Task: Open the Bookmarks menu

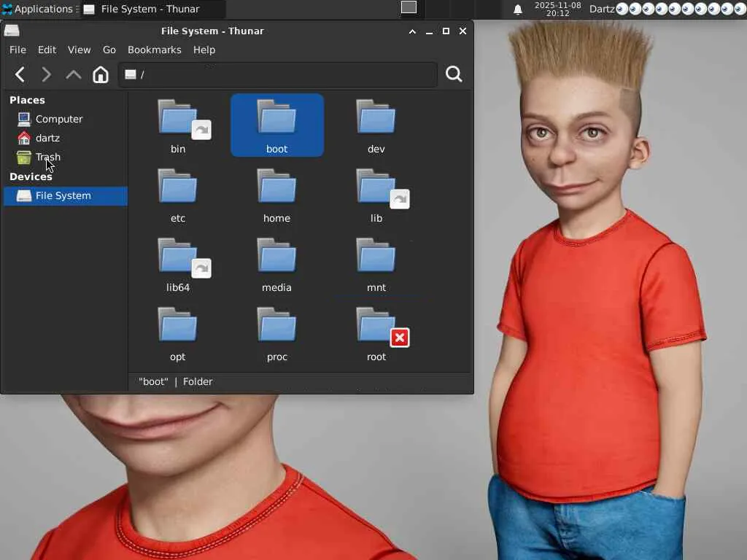Action: pyautogui.click(x=155, y=50)
